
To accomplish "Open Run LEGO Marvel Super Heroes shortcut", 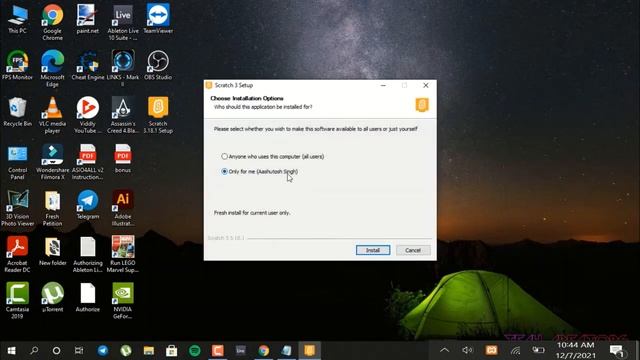I will pos(123,254).
